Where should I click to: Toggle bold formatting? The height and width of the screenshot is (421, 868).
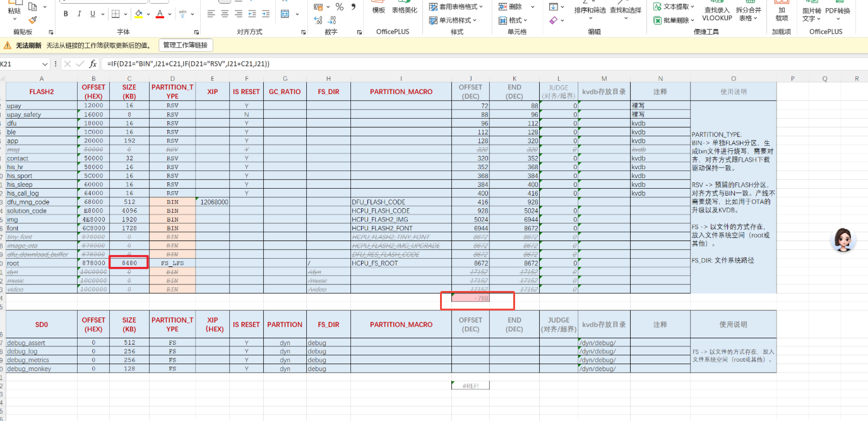click(x=66, y=14)
